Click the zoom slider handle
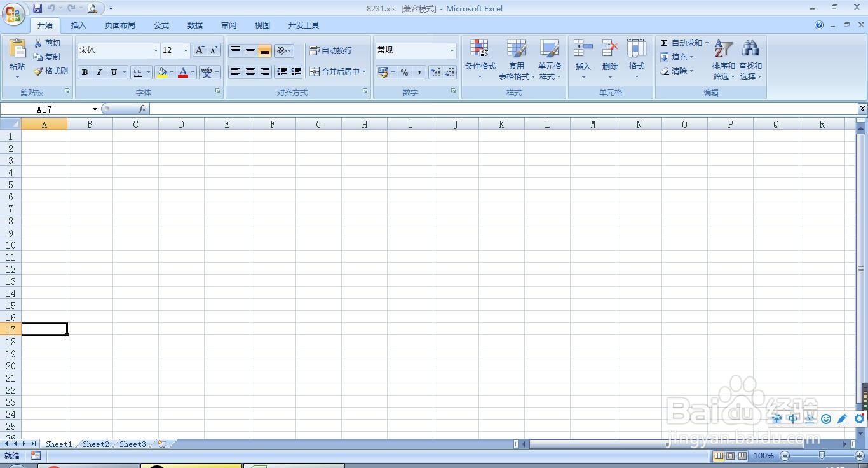Viewport: 868px width, 468px height. pyautogui.click(x=822, y=456)
